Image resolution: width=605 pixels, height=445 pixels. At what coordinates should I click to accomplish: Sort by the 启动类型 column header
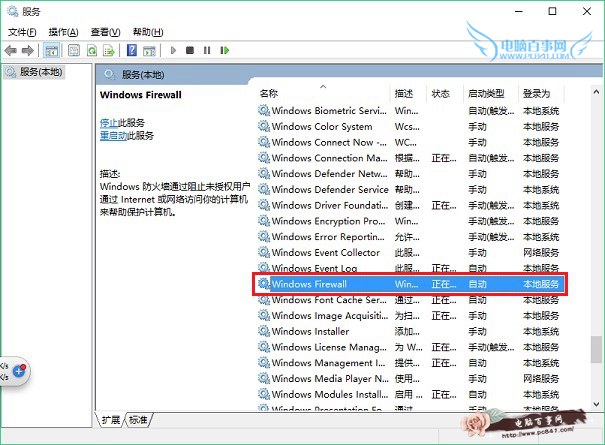[491, 93]
